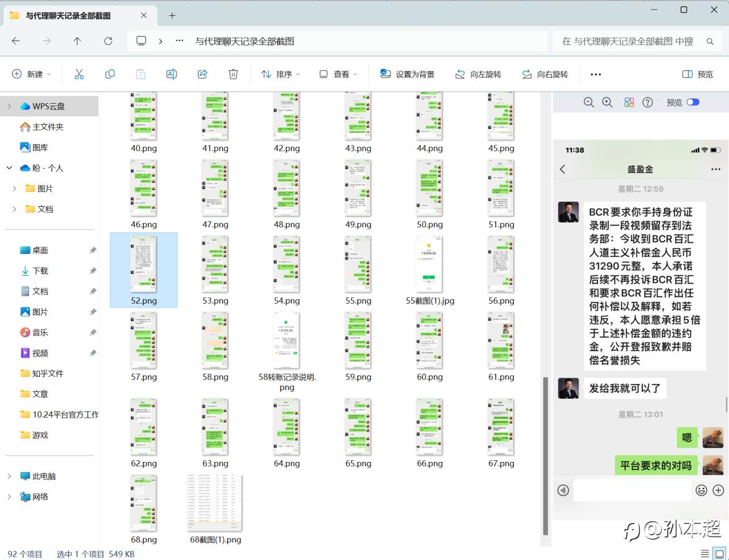This screenshot has width=729, height=560.
Task: Click the Share icon in toolbar
Action: 202,74
